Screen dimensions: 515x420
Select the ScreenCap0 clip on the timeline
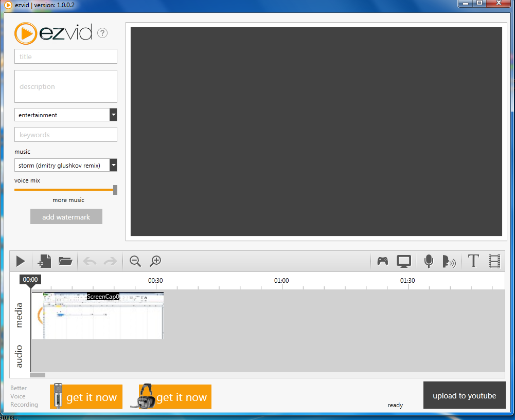[103, 316]
